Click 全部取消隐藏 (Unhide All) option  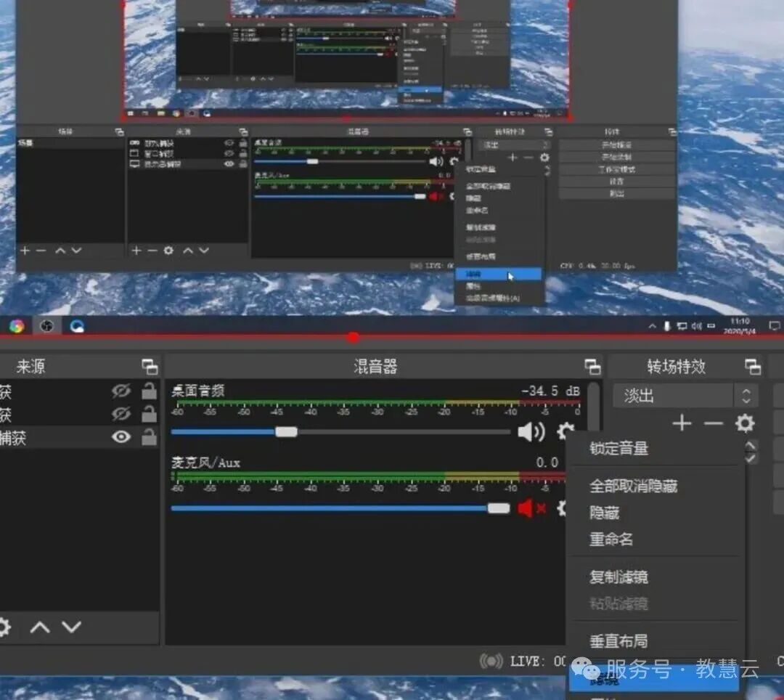(634, 487)
